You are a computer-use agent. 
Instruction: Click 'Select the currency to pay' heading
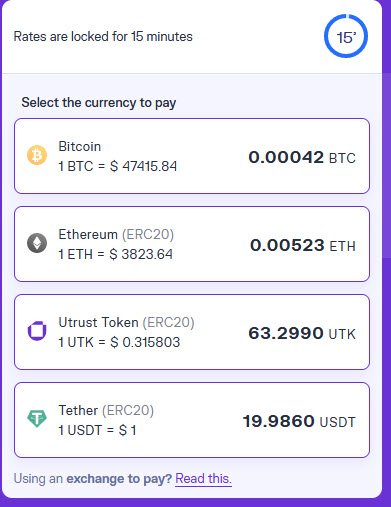click(99, 103)
